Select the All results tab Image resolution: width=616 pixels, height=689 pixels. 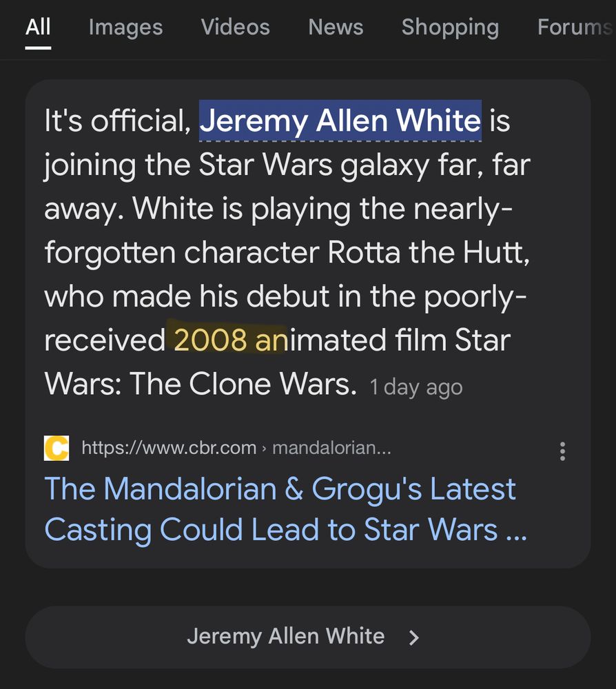[x=38, y=27]
